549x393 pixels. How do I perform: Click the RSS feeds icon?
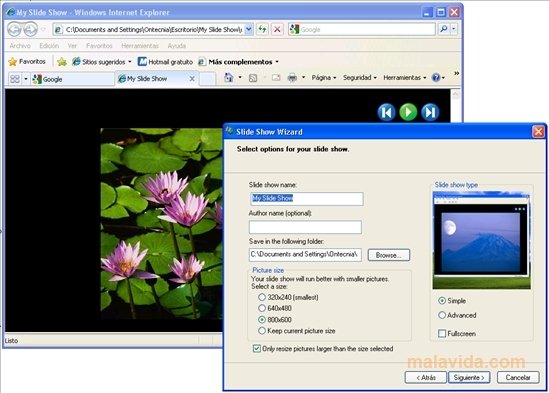point(253,78)
